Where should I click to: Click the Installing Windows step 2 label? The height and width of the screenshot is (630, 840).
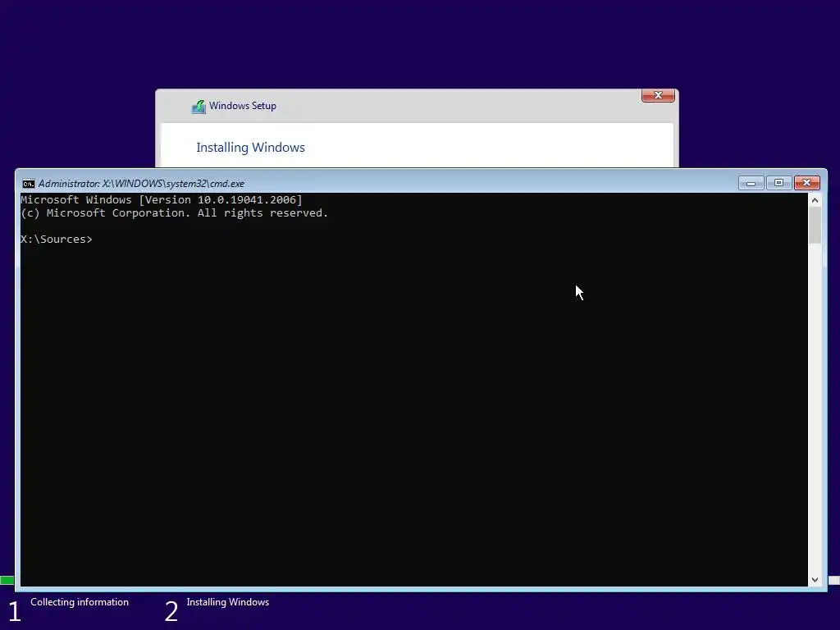pos(228,602)
